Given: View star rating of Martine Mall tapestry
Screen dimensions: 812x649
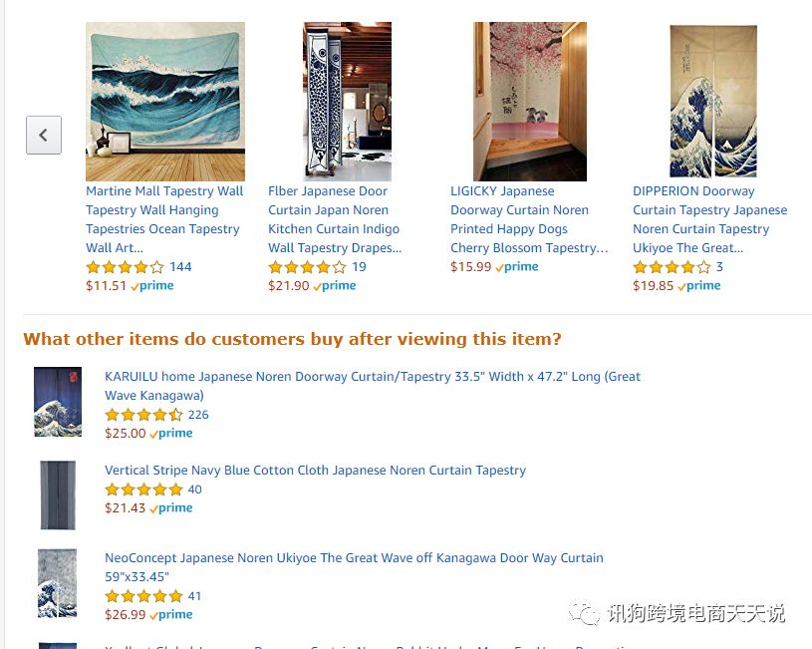Looking at the screenshot, I should pos(125,267).
